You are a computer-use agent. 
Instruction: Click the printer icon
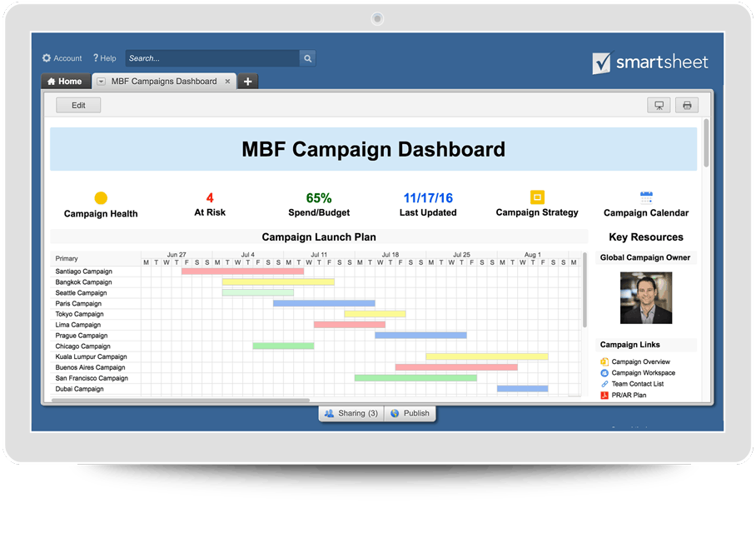(x=687, y=105)
